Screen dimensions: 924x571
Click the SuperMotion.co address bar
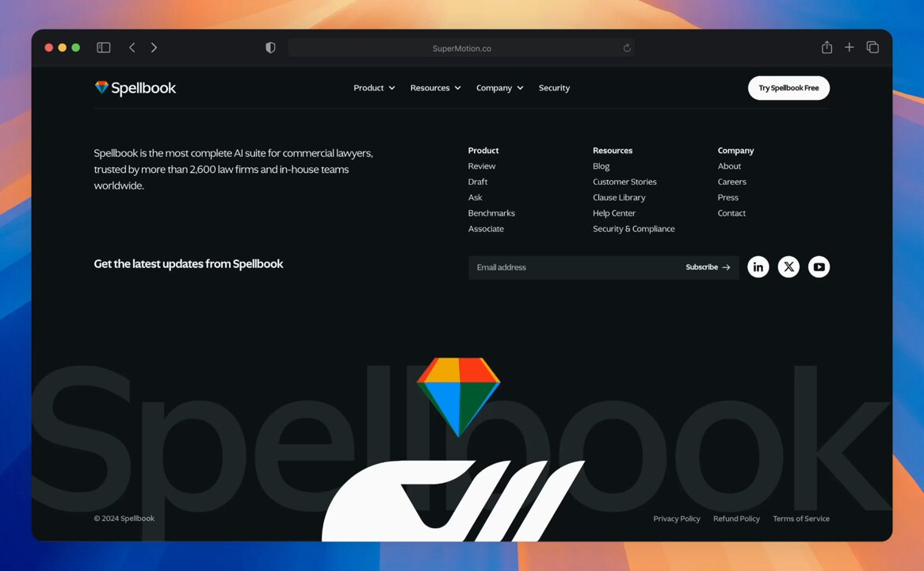(461, 48)
